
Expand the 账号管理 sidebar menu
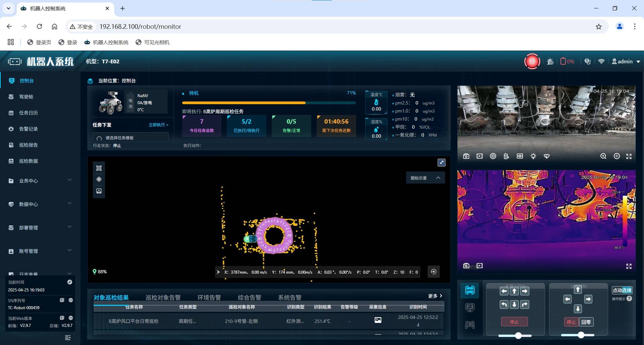pos(40,251)
